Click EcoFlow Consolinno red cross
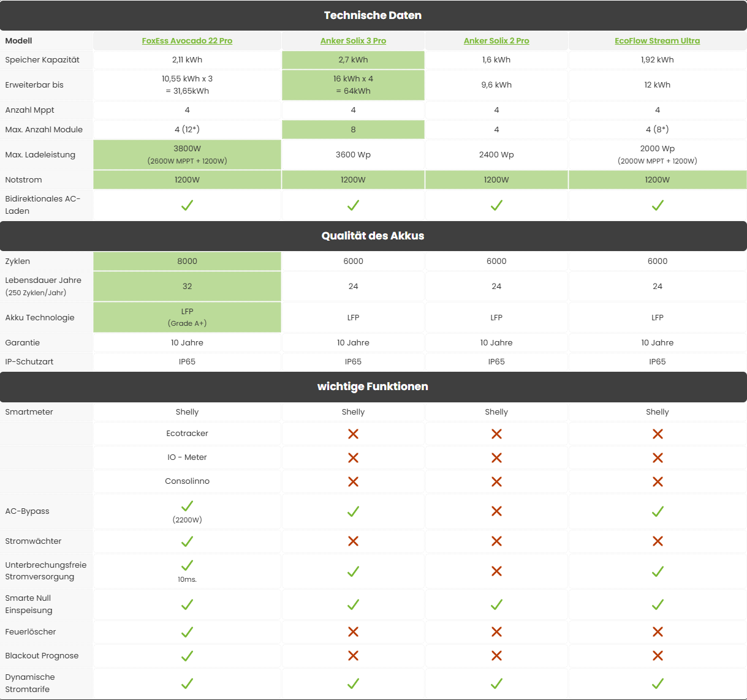Viewport: 747px width, 700px height. click(x=658, y=481)
